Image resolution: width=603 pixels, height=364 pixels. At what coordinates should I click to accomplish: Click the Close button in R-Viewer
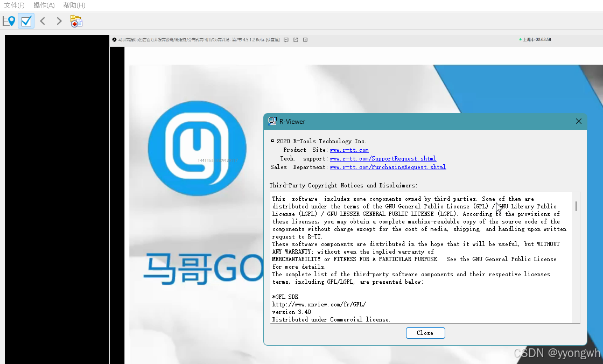coord(425,333)
